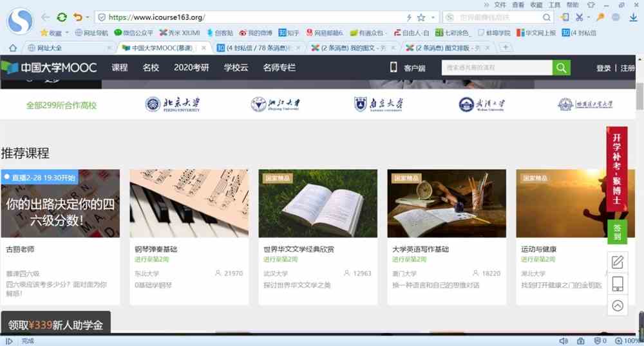Open the 课程 navigation item
The height and width of the screenshot is (346, 644).
coord(120,68)
